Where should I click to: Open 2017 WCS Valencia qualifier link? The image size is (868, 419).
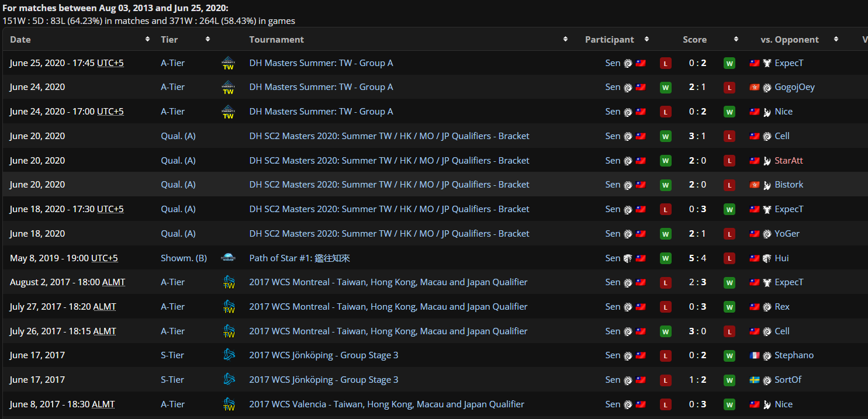click(x=387, y=404)
